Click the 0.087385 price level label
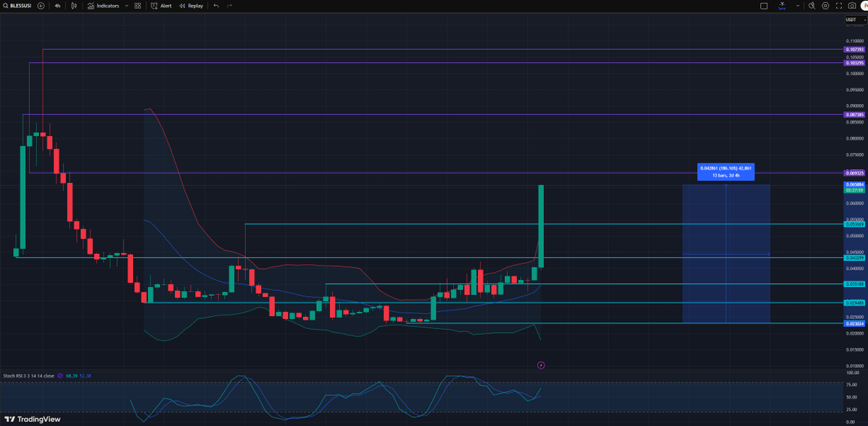Image resolution: width=868 pixels, height=426 pixels. click(854, 114)
